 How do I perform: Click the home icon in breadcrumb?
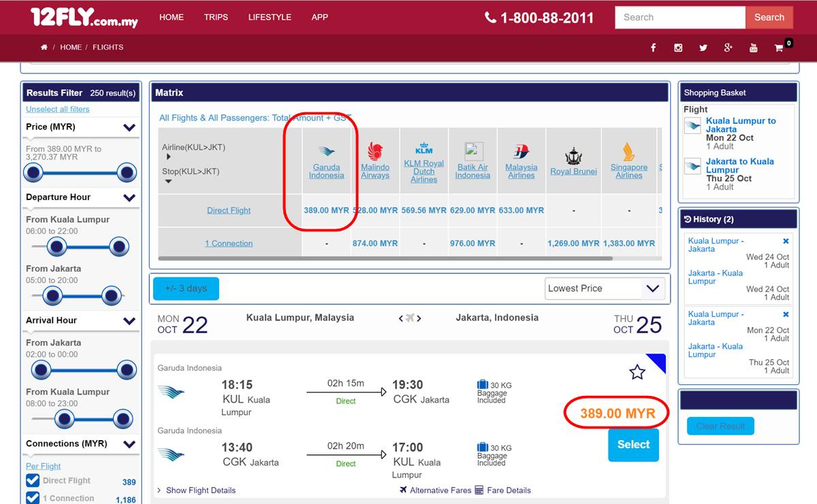click(x=44, y=48)
